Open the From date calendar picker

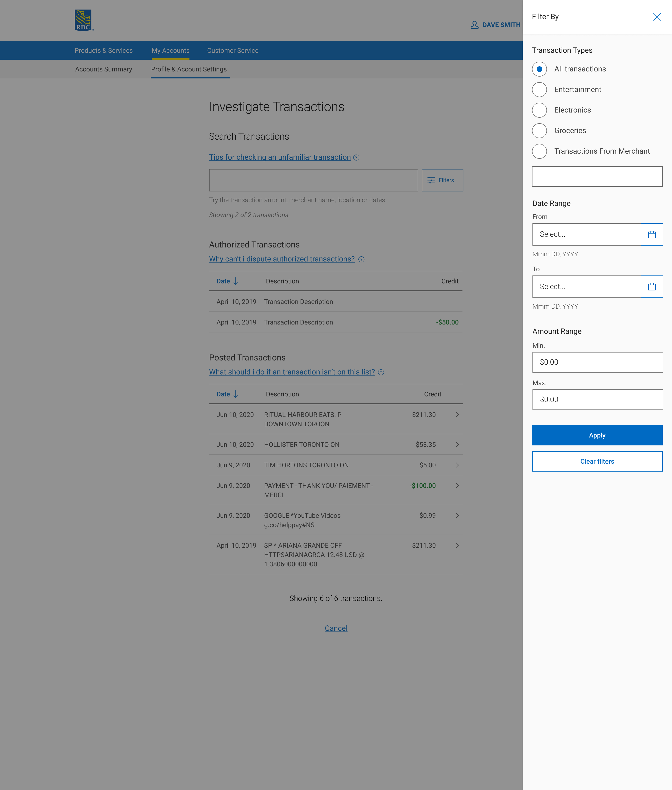tap(651, 234)
